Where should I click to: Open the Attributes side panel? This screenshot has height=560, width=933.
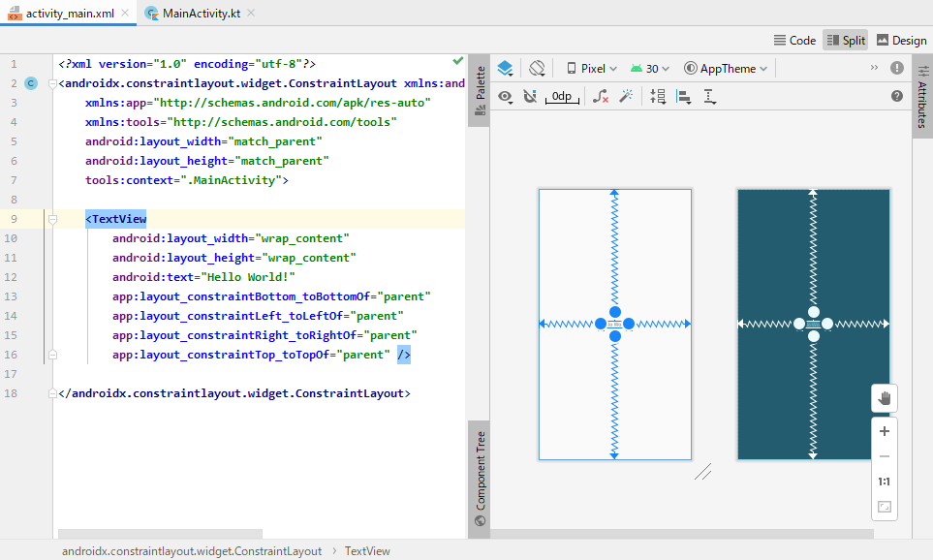pos(922,97)
